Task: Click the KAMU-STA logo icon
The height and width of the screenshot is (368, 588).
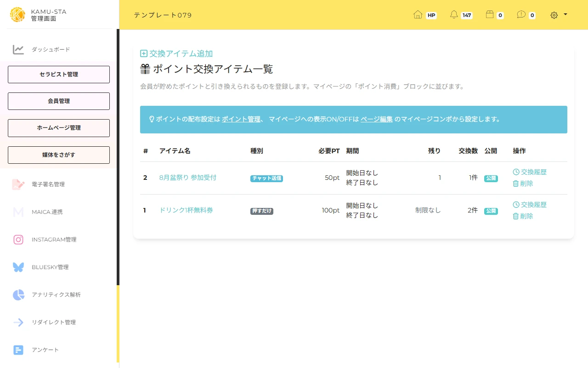Action: coord(17,15)
